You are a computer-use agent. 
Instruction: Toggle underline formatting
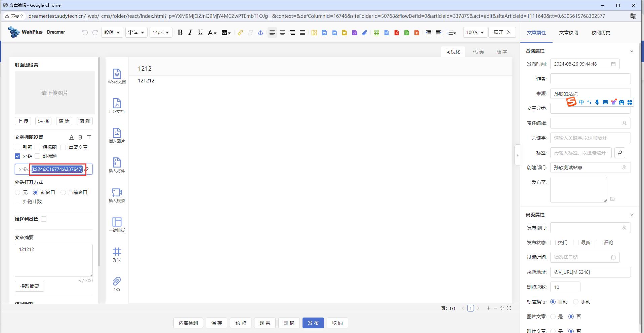click(200, 33)
